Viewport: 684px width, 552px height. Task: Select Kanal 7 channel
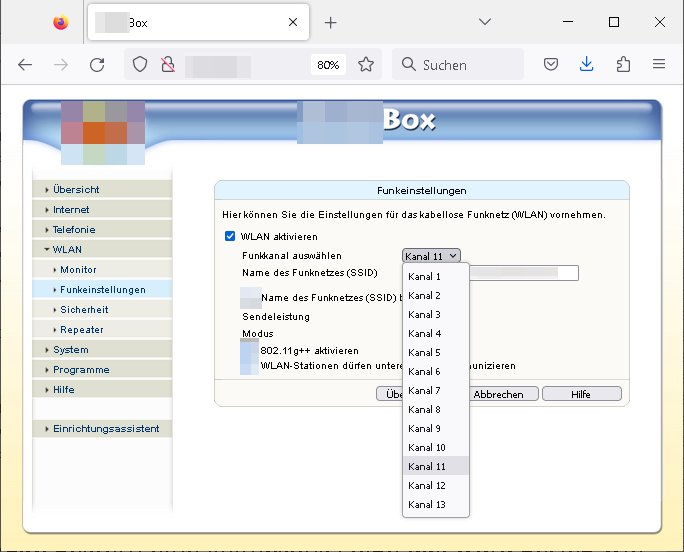coord(436,391)
